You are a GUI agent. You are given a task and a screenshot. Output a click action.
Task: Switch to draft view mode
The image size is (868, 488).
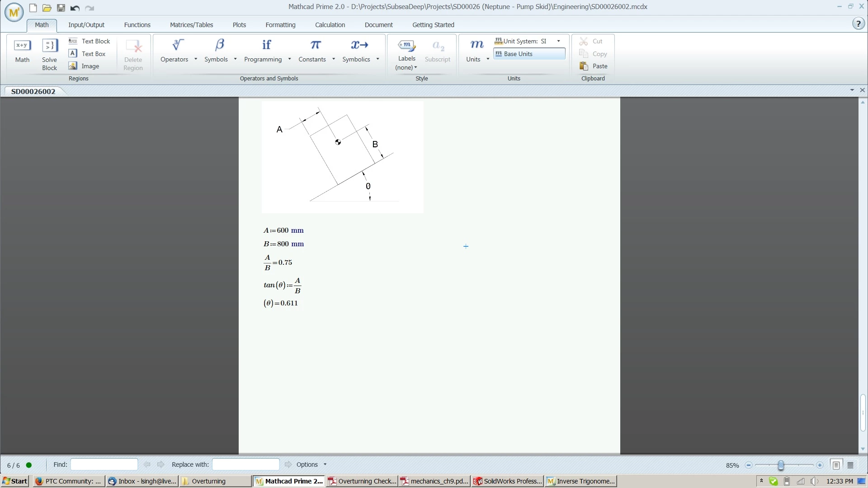tap(850, 465)
